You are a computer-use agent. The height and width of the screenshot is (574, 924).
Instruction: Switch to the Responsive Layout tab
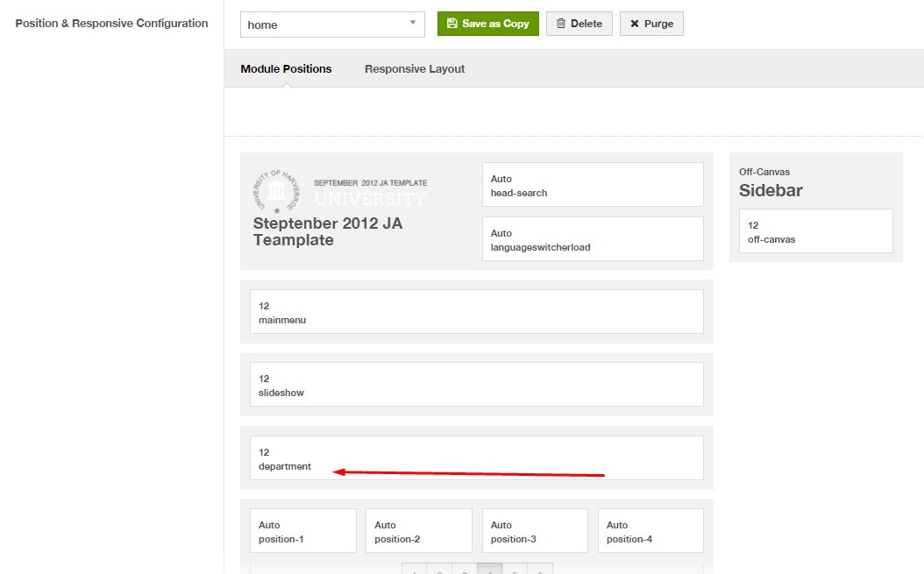coord(415,69)
